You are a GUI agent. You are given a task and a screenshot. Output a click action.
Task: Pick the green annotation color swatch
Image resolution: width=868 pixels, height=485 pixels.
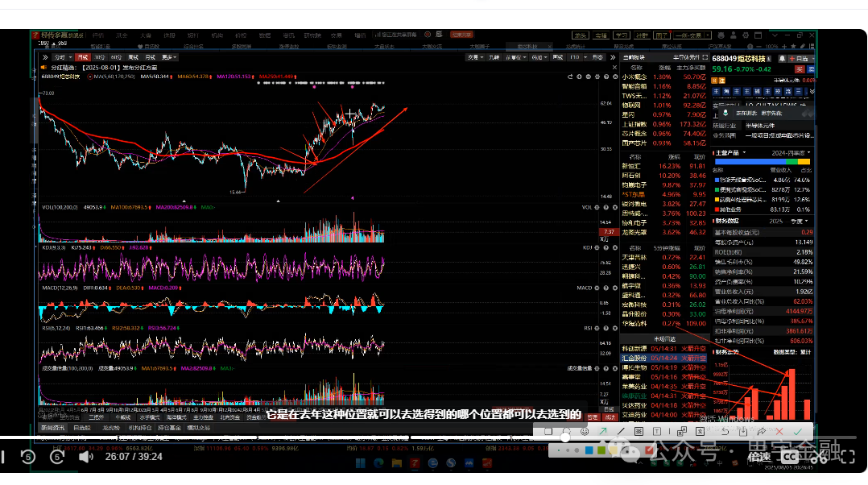(601, 450)
